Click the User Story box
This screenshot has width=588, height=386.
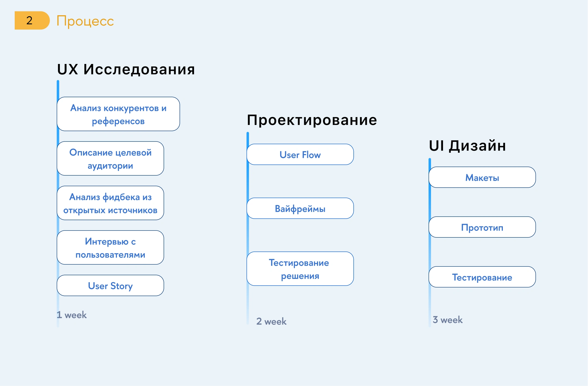(110, 286)
